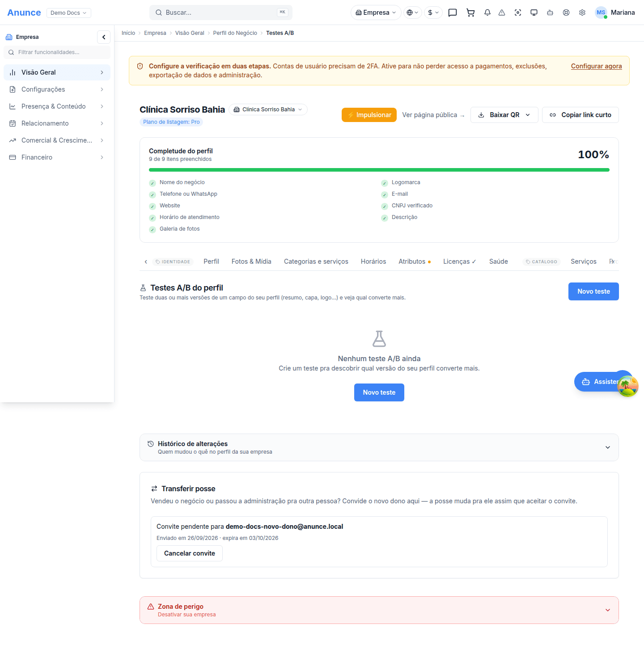The width and height of the screenshot is (644, 649).
Task: Click the Início breadcrumb
Action: [x=128, y=33]
